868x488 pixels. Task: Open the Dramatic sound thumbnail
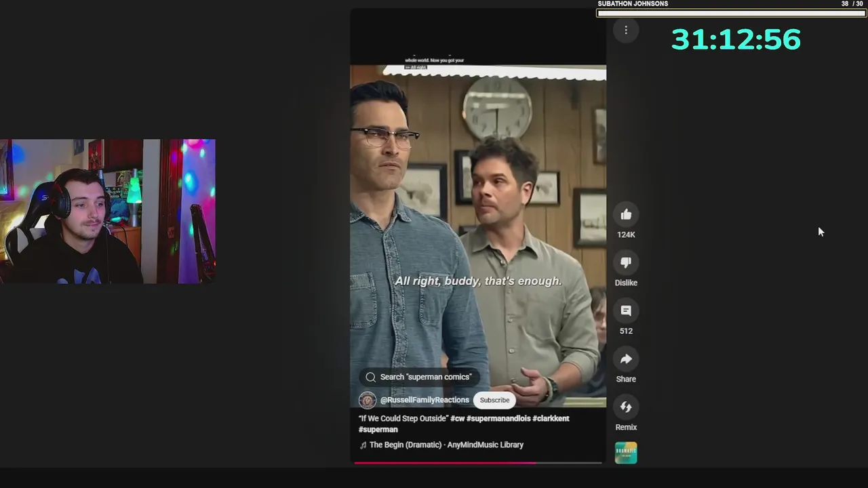[626, 453]
